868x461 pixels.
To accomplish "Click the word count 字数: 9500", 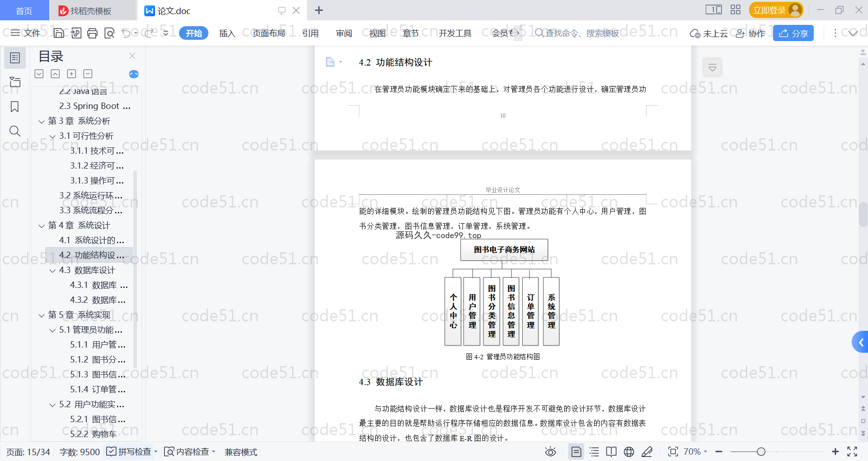I will coord(80,452).
